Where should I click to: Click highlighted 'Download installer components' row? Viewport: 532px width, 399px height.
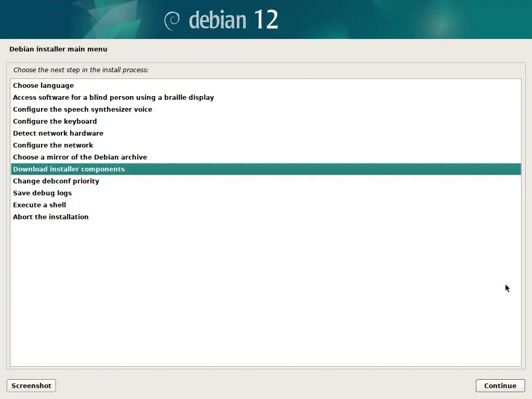click(x=265, y=169)
